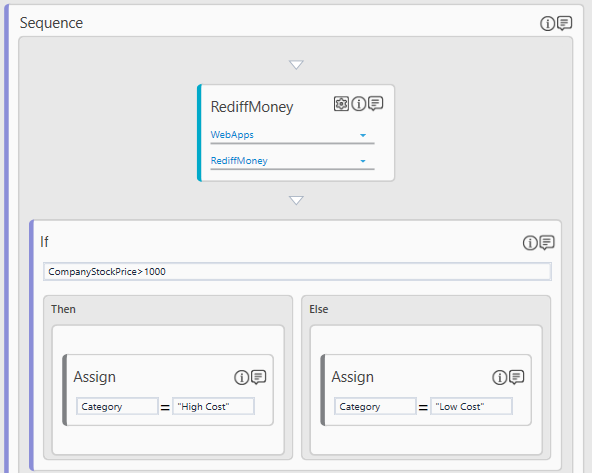Open the High Cost Assign comment icon
592x473 pixels.
(x=259, y=377)
